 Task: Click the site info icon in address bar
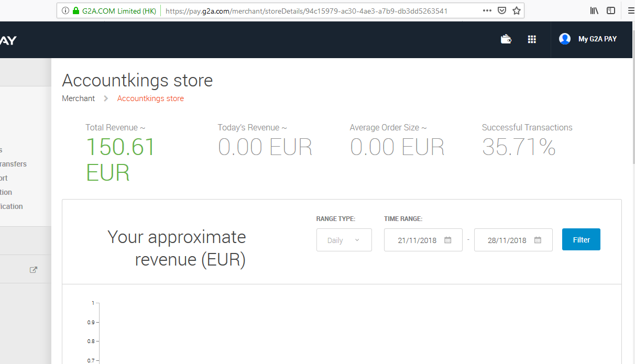point(65,10)
